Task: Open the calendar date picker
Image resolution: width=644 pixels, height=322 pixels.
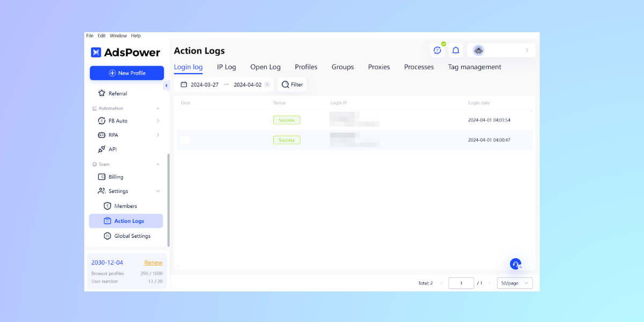Action: coord(184,84)
